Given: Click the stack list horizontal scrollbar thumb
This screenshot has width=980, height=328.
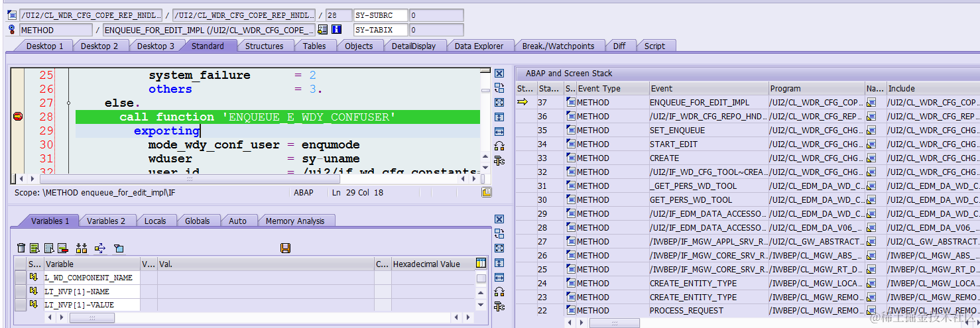Looking at the screenshot, I should (x=614, y=323).
